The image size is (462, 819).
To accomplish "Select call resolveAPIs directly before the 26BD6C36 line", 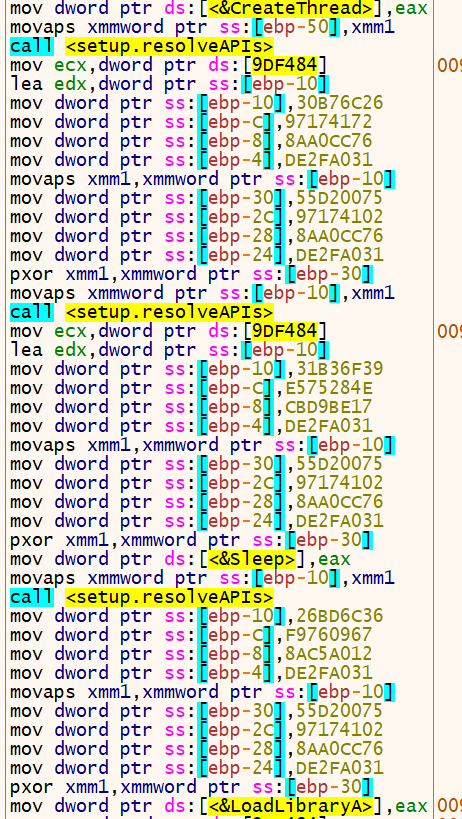I will click(x=141, y=596).
